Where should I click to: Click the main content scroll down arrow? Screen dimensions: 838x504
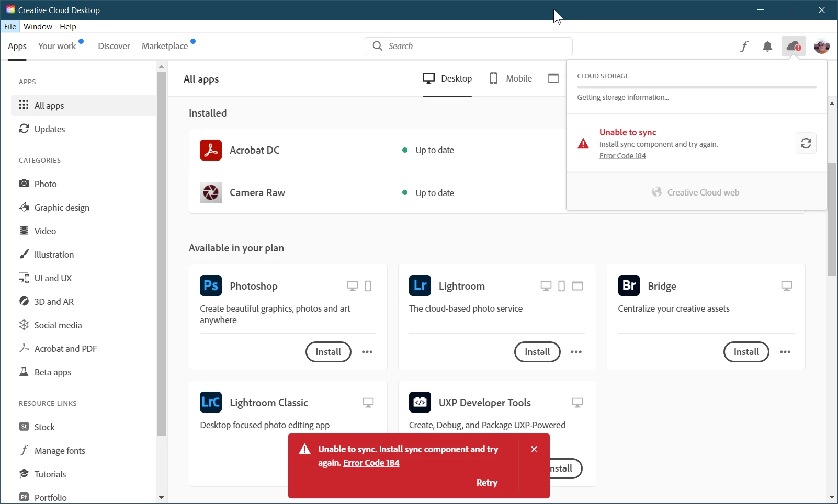coord(832,498)
